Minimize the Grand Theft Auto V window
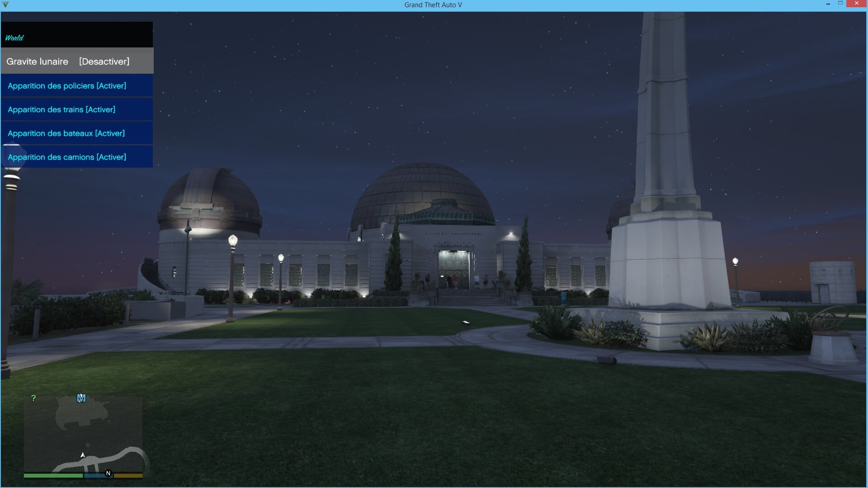868x488 pixels. point(828,4)
